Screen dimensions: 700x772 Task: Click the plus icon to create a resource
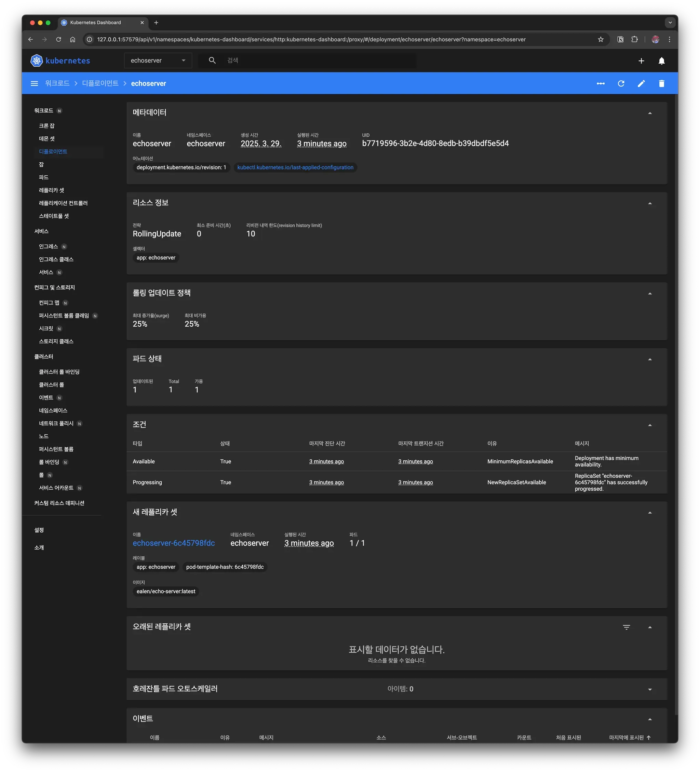642,60
